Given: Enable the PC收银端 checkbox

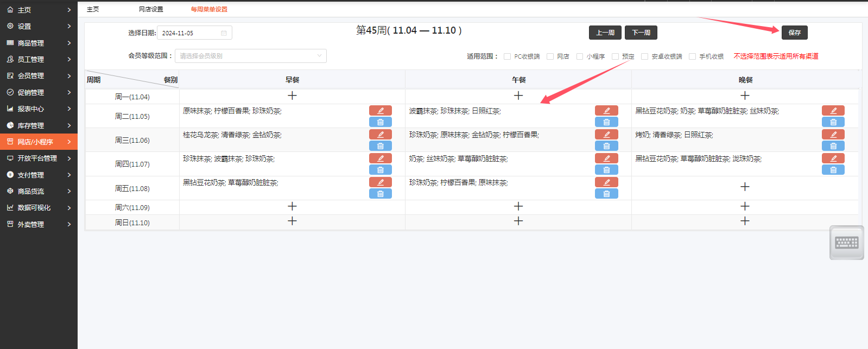Looking at the screenshot, I should point(507,56).
